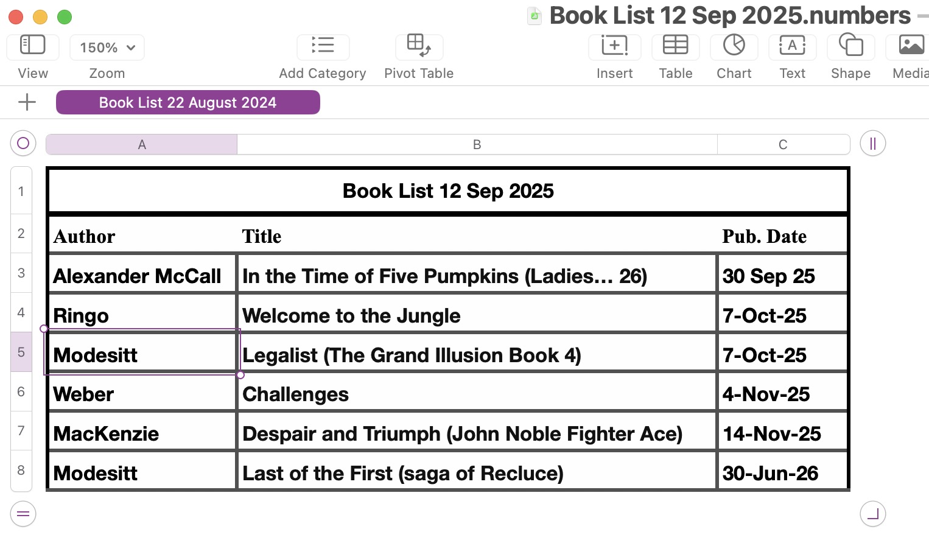Open the Shape picker icon
This screenshot has width=929, height=560.
pyautogui.click(x=850, y=46)
